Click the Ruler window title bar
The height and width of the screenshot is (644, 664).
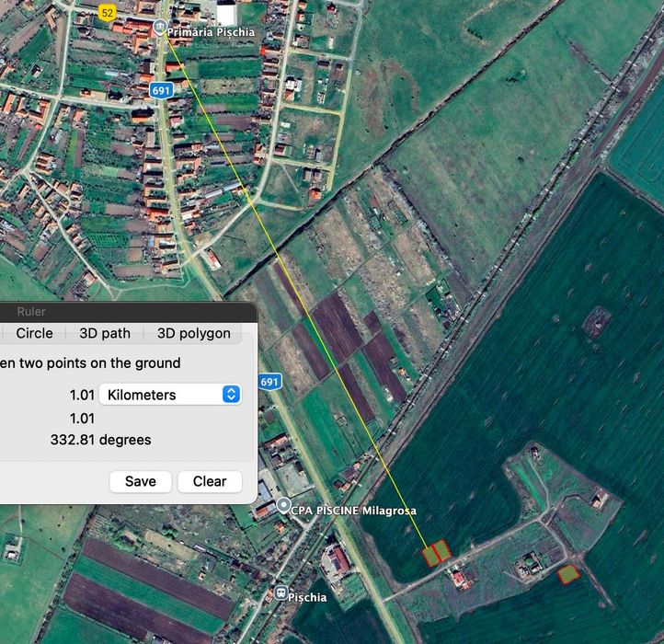tap(127, 311)
